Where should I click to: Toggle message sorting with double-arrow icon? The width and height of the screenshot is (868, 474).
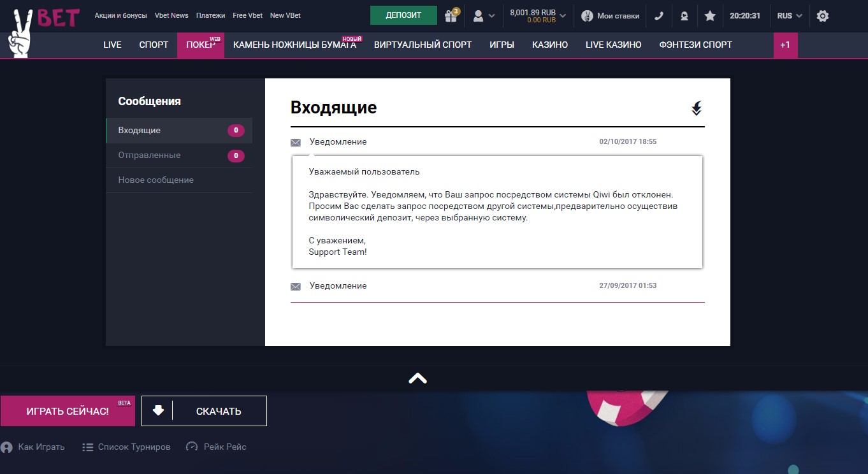tap(696, 108)
